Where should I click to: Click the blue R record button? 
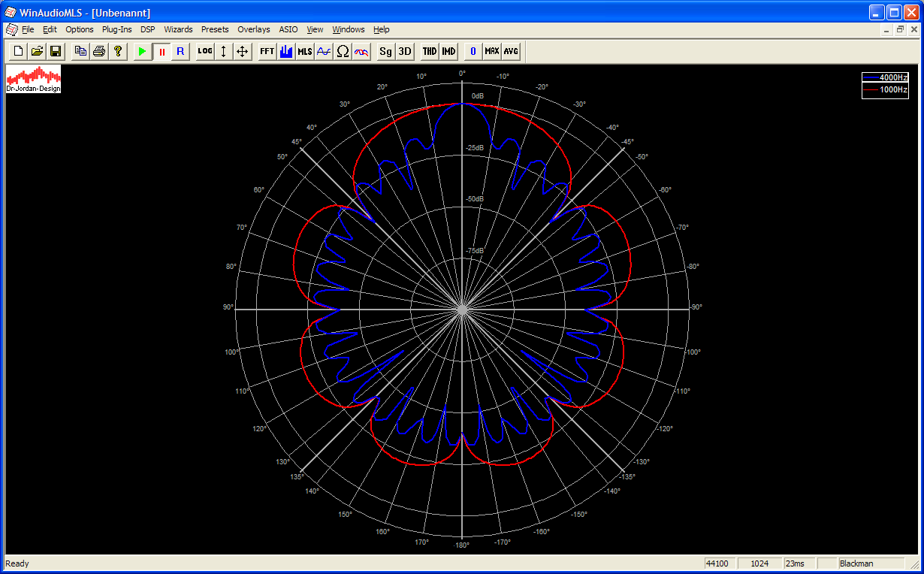(180, 51)
